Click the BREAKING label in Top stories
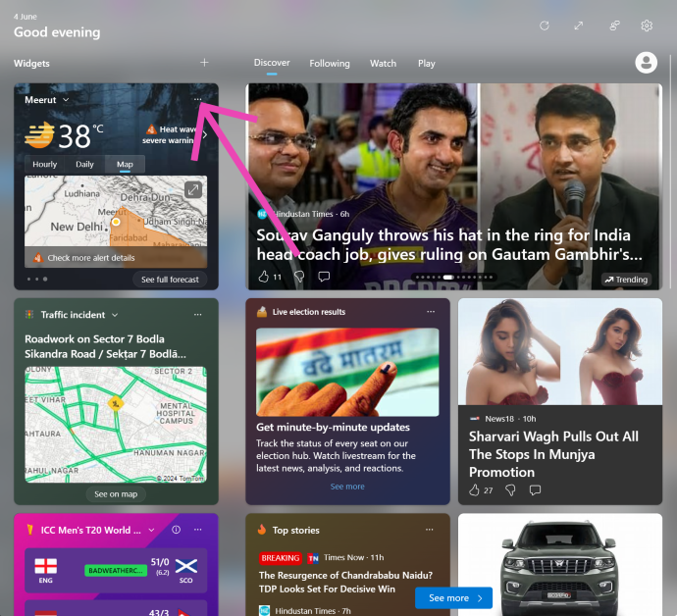This screenshot has height=616, width=677. coord(281,558)
